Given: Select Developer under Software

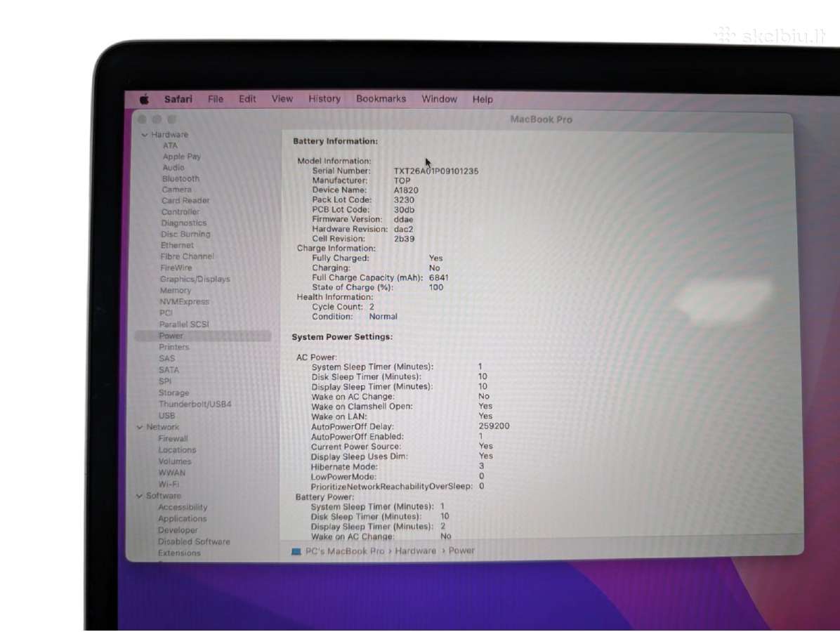Looking at the screenshot, I should [178, 530].
